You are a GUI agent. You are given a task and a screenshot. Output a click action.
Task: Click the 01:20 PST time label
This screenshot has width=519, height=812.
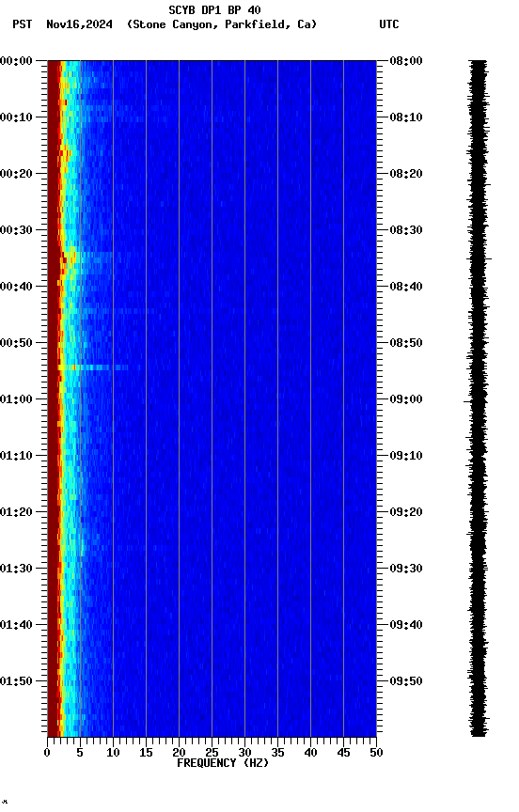click(x=16, y=513)
